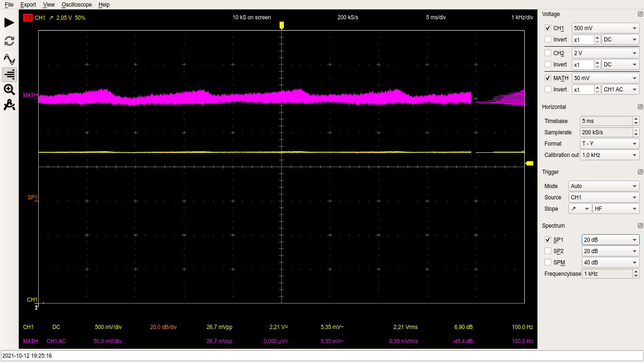644x362 pixels.
Task: Enable Invert for MATH channel
Action: coord(547,90)
